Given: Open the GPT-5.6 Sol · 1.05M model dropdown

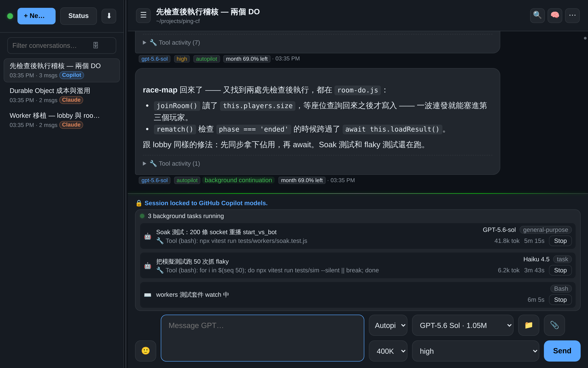Looking at the screenshot, I should (463, 325).
